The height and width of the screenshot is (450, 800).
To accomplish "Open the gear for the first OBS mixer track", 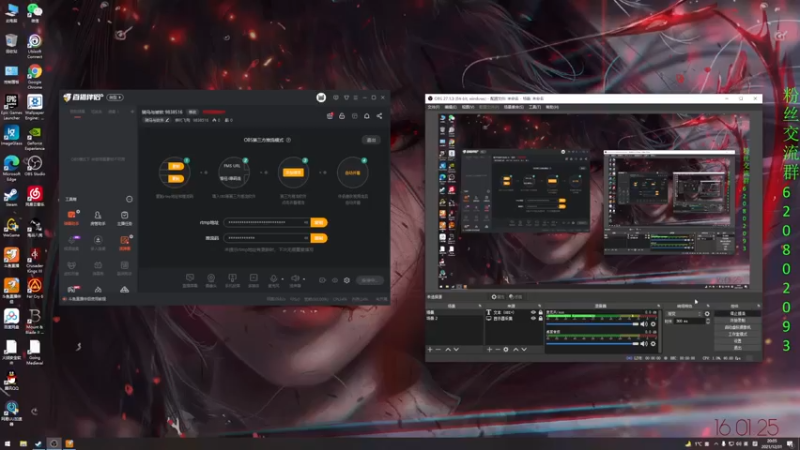I will pyautogui.click(x=653, y=324).
